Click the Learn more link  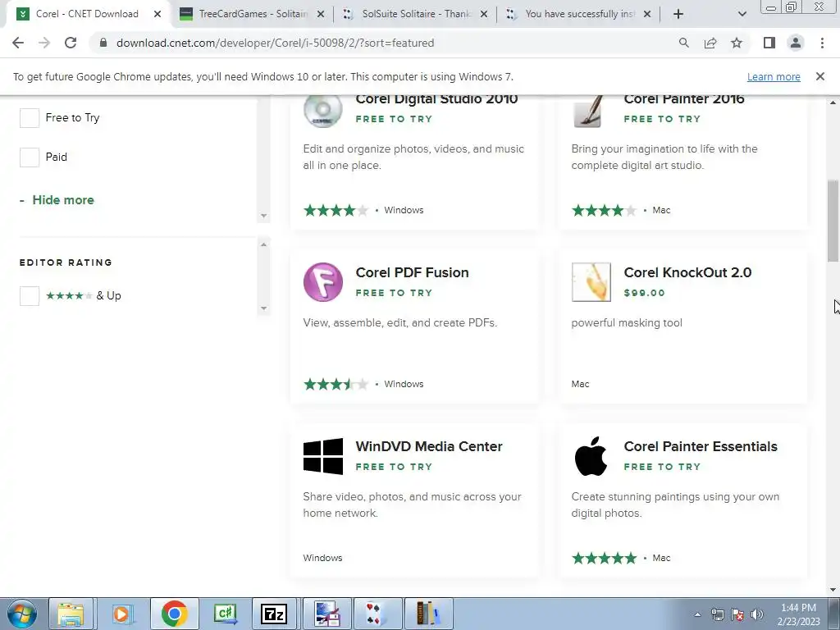tap(774, 76)
